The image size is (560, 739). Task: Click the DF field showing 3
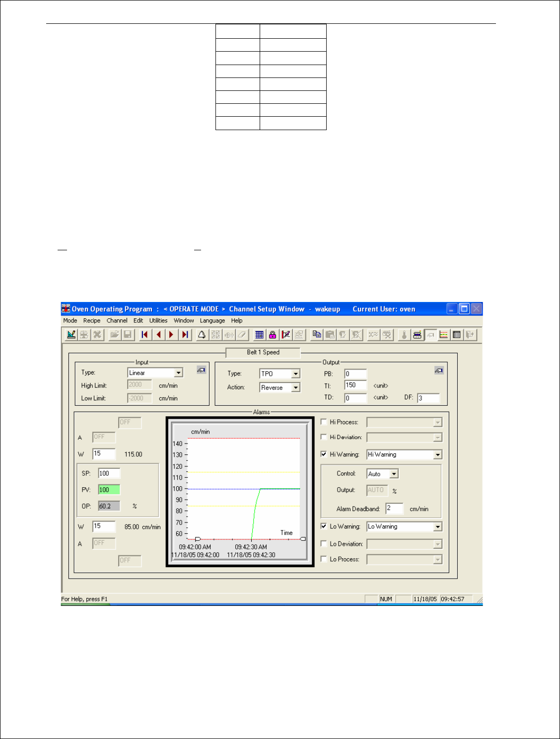pyautogui.click(x=428, y=398)
